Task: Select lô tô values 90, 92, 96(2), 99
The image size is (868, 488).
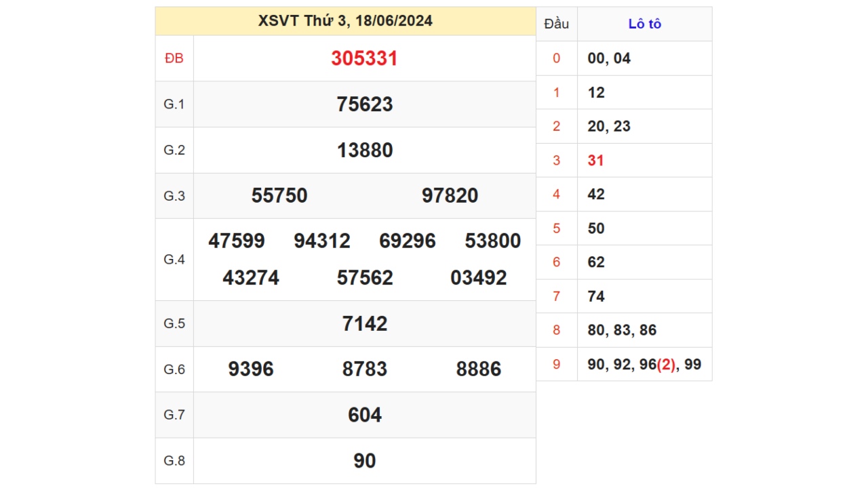Action: point(644,365)
